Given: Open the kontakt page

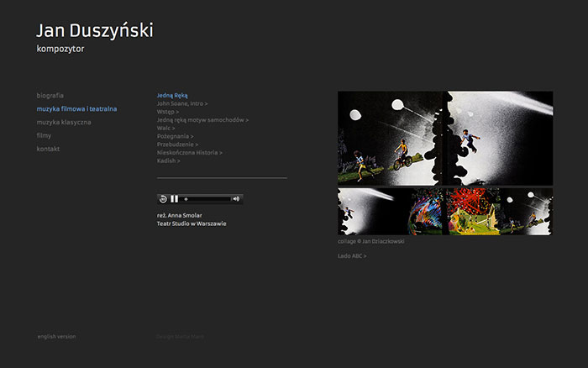Looking at the screenshot, I should click(x=48, y=149).
